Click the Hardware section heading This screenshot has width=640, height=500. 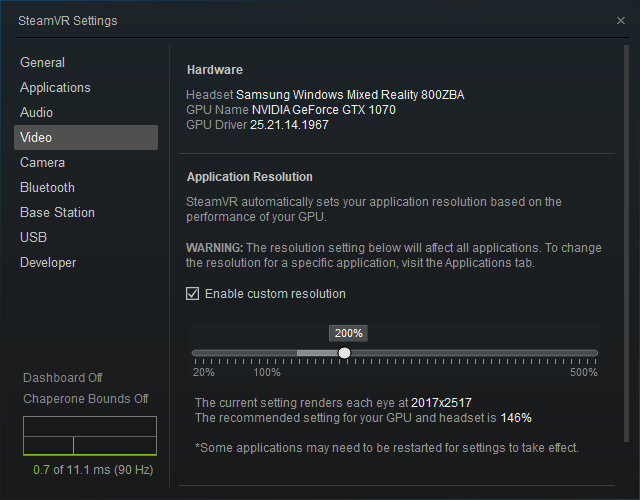coord(215,70)
